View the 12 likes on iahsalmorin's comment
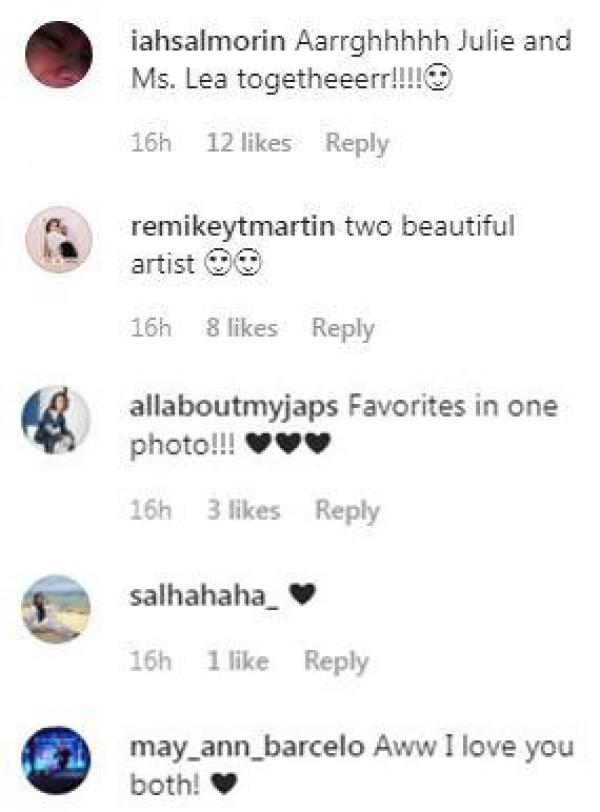The height and width of the screenshot is (812, 600). (x=249, y=143)
